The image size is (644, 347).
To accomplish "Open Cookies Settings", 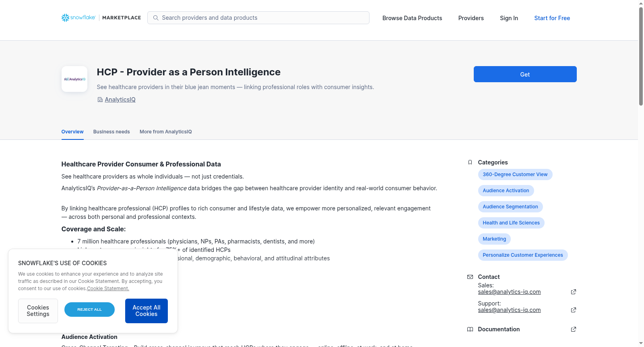I will tap(38, 311).
